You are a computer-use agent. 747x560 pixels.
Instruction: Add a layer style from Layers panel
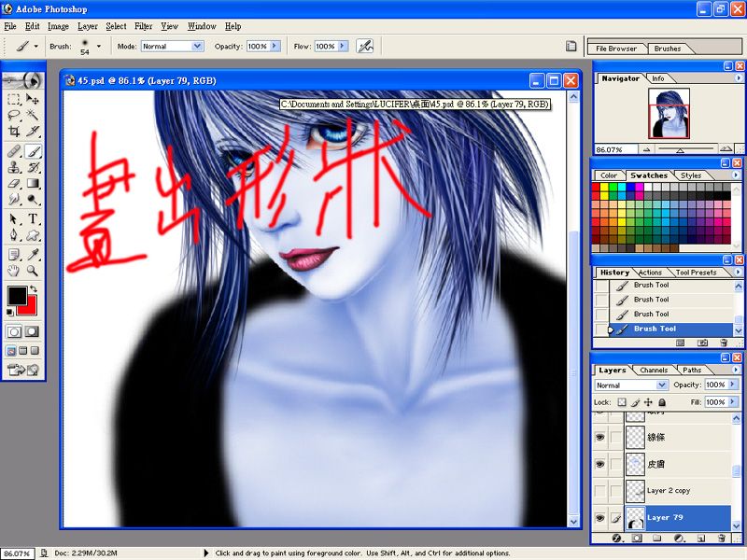click(617, 539)
